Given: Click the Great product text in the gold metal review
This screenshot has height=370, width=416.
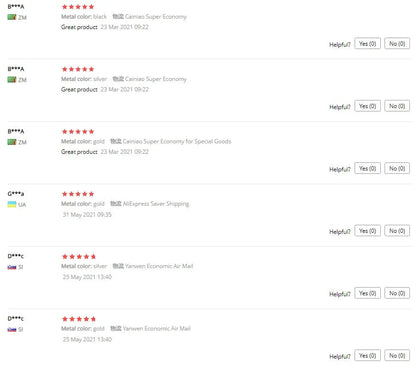Looking at the screenshot, I should 79,152.
